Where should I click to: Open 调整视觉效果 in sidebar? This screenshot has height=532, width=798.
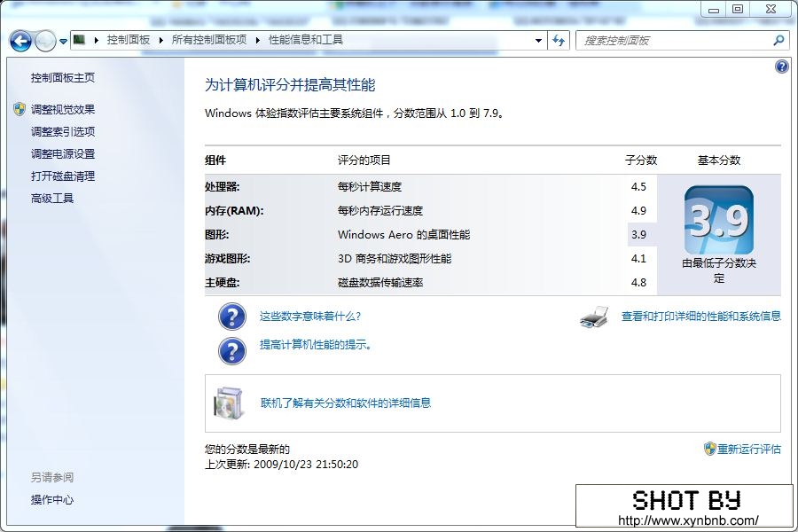(62, 109)
